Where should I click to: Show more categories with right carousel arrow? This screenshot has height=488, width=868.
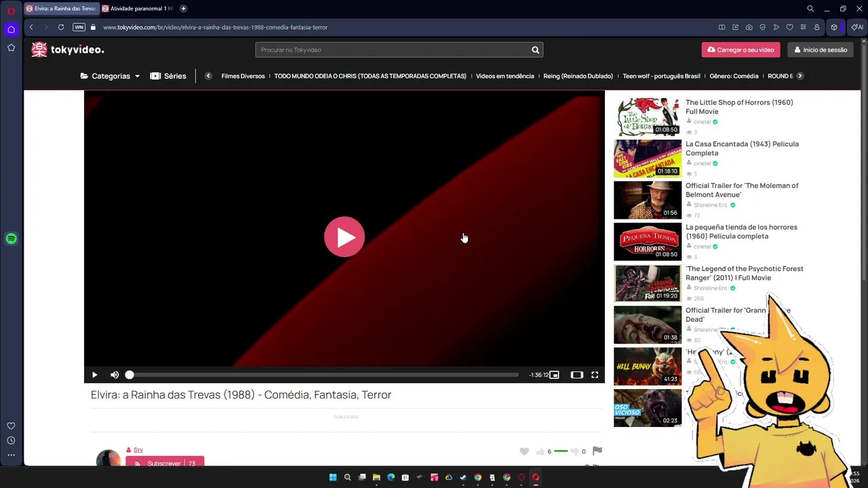coord(800,76)
